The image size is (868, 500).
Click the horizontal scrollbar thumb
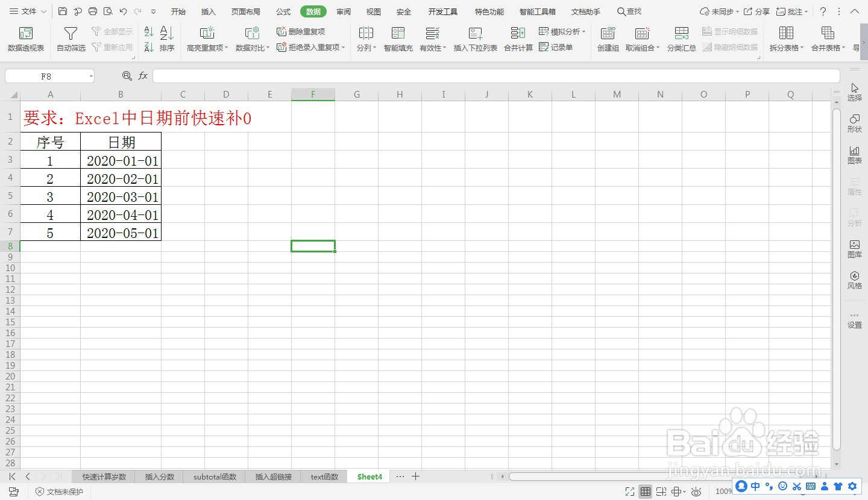pyautogui.click(x=660, y=477)
